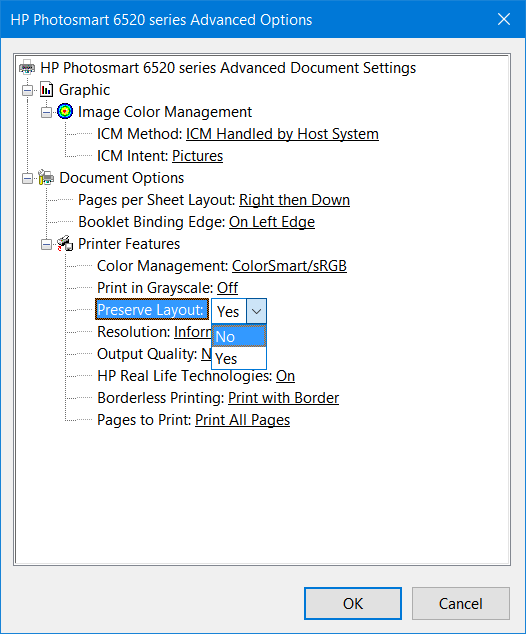Select the Pages per Sheet Layout label
The width and height of the screenshot is (526, 634).
pos(156,200)
